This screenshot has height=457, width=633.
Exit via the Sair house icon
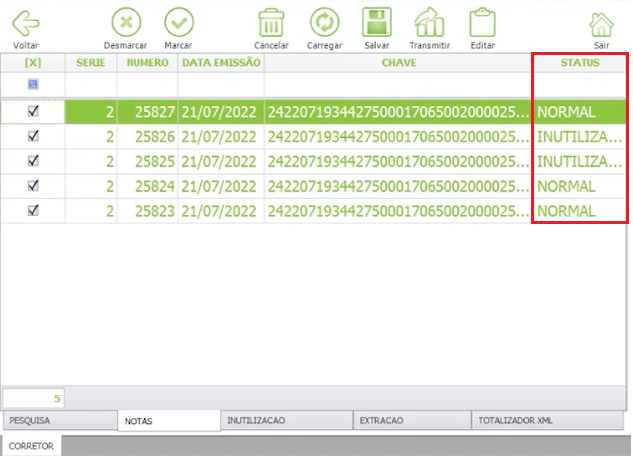coord(602,24)
